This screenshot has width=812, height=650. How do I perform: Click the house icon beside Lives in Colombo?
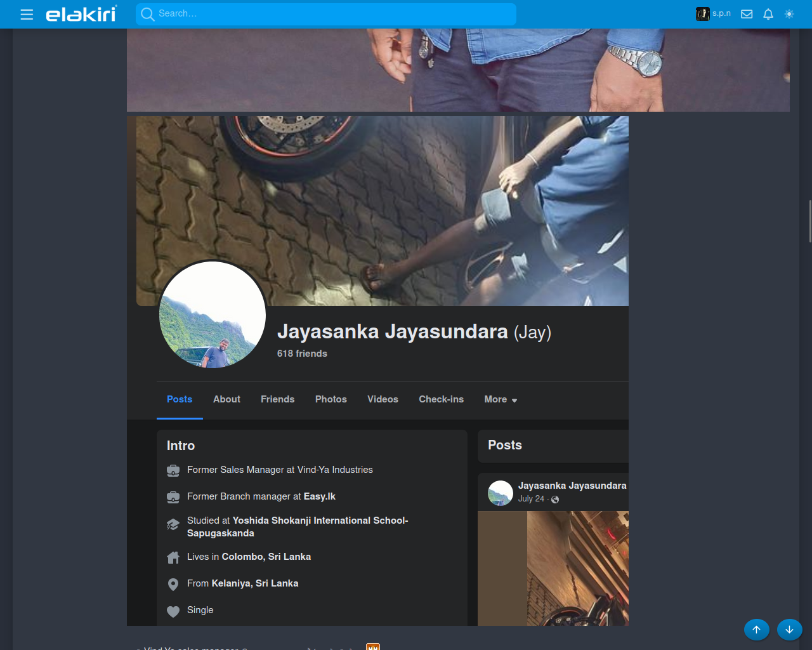coord(173,557)
